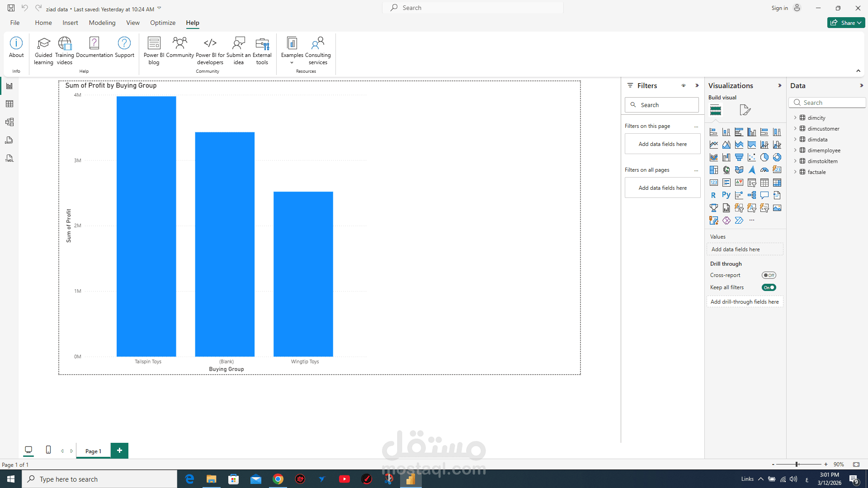Open TMDL view in left sidebar

pos(9,158)
